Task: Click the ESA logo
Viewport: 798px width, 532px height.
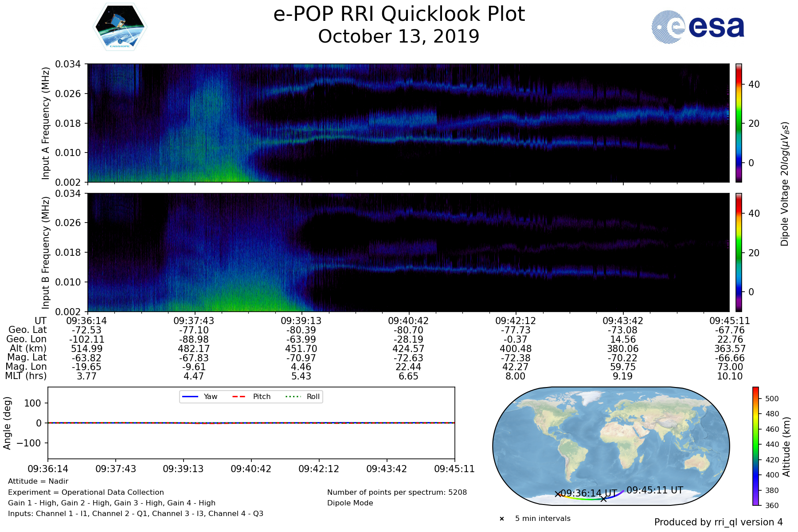Action: tap(698, 27)
